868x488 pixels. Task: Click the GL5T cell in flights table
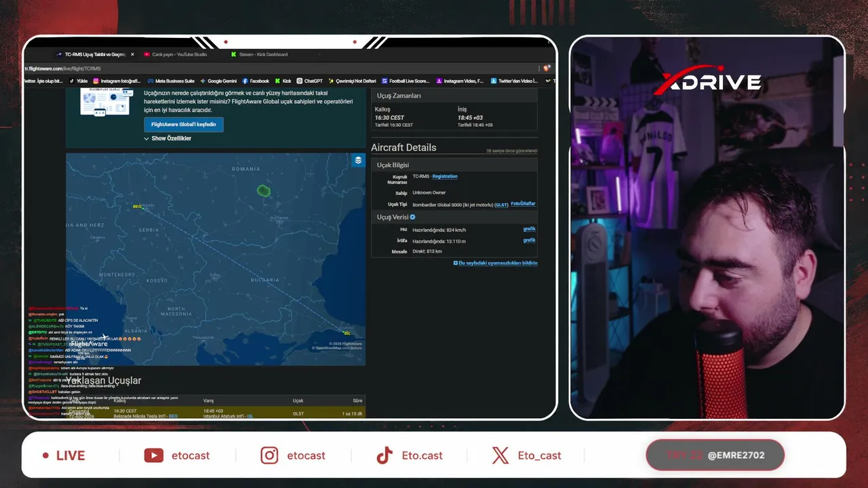[x=298, y=413]
